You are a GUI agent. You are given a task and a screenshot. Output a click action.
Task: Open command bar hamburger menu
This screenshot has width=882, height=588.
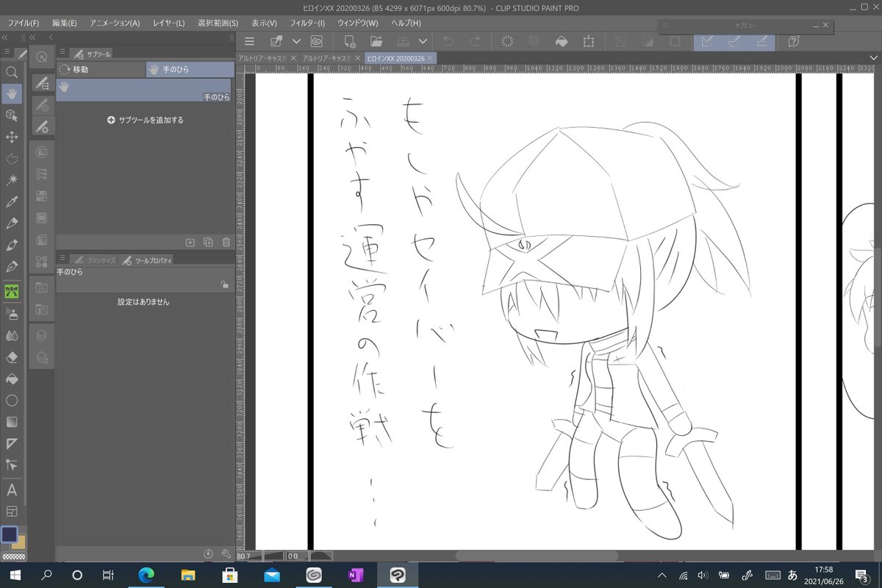249,41
